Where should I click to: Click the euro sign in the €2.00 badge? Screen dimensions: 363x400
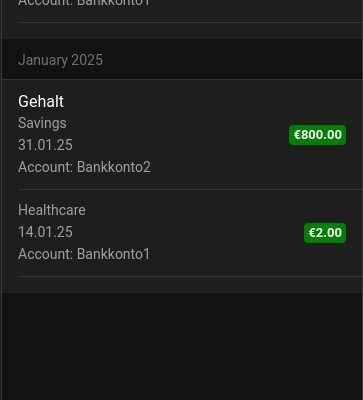[312, 233]
